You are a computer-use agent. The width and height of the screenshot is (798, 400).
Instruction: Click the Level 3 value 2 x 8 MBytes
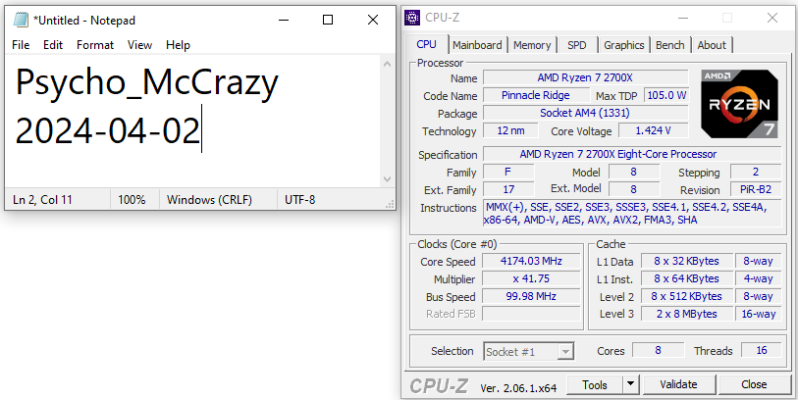tap(687, 314)
